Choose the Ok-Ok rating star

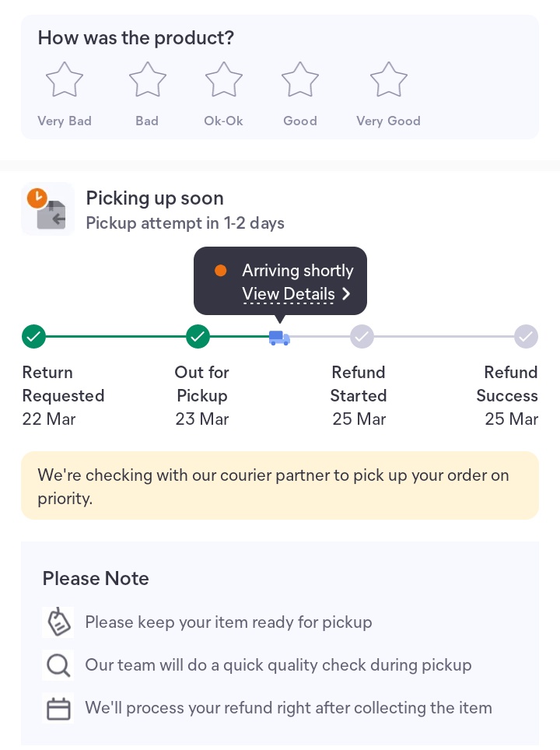[224, 80]
